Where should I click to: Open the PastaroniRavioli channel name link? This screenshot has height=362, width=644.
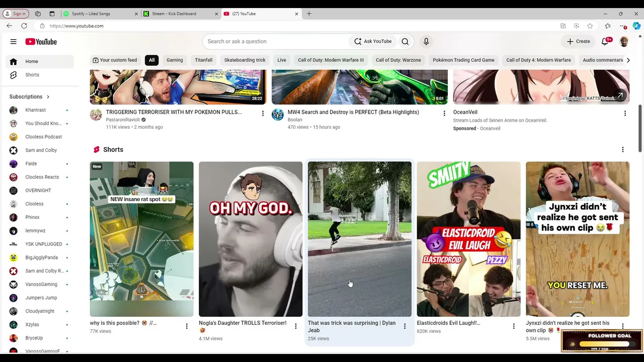pyautogui.click(x=123, y=120)
